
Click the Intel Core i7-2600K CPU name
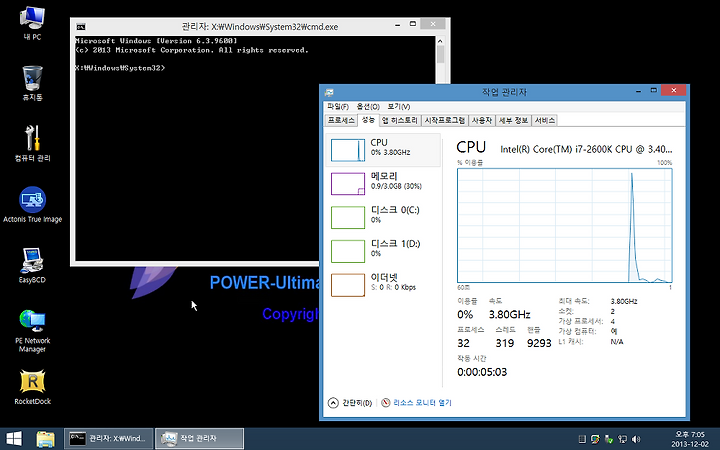586,149
